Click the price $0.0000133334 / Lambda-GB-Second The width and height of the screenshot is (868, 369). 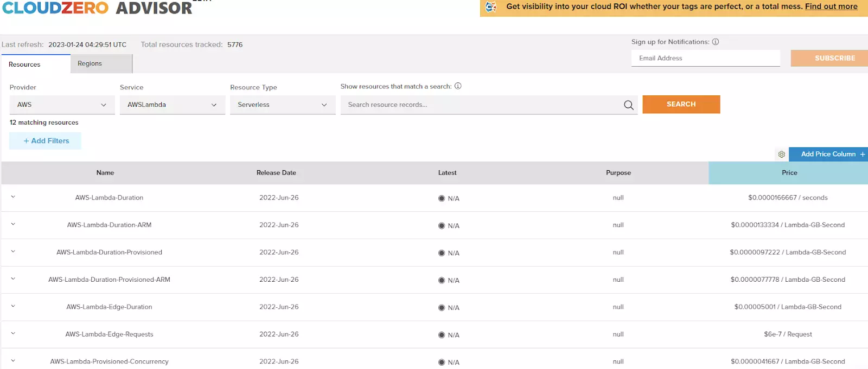click(788, 225)
